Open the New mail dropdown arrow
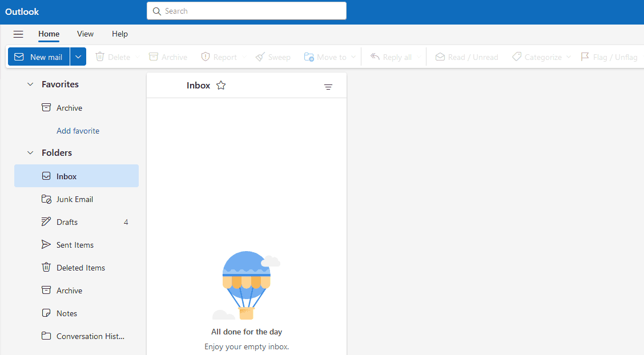Image resolution: width=644 pixels, height=355 pixels. pos(78,57)
